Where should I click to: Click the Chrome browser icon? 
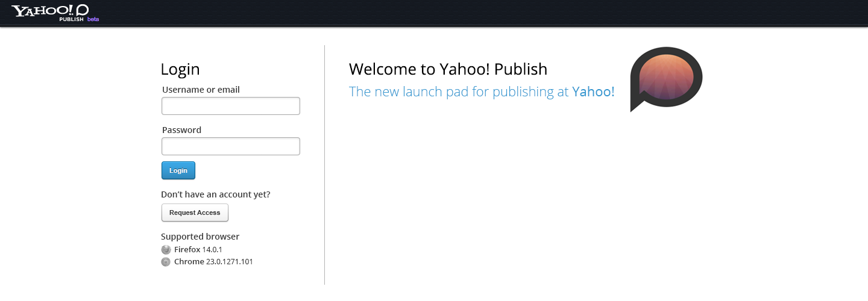click(166, 262)
